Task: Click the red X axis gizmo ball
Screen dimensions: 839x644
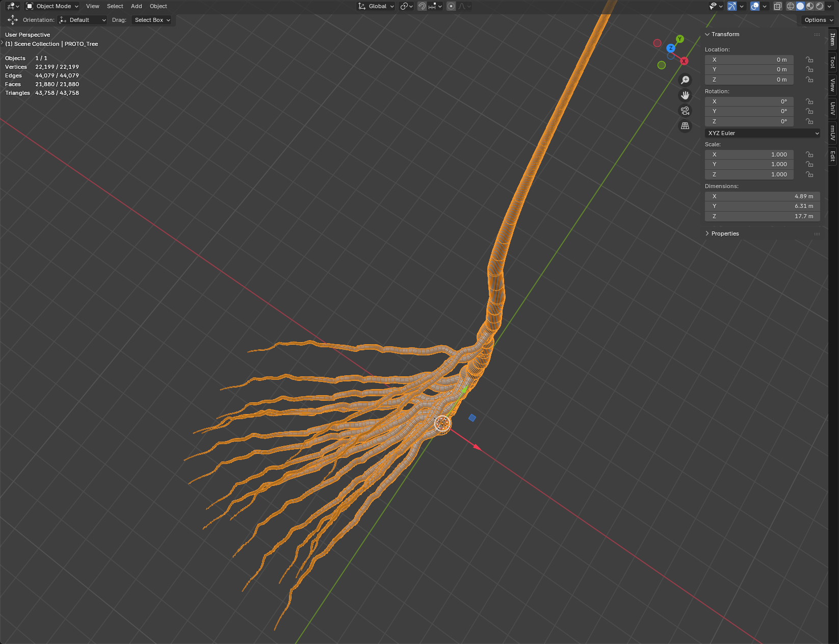Action: click(684, 61)
